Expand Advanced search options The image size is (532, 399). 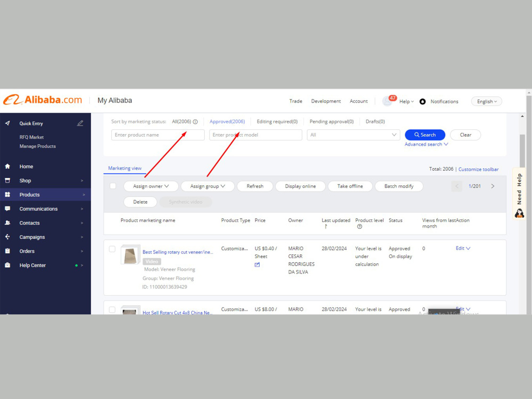[x=426, y=144]
